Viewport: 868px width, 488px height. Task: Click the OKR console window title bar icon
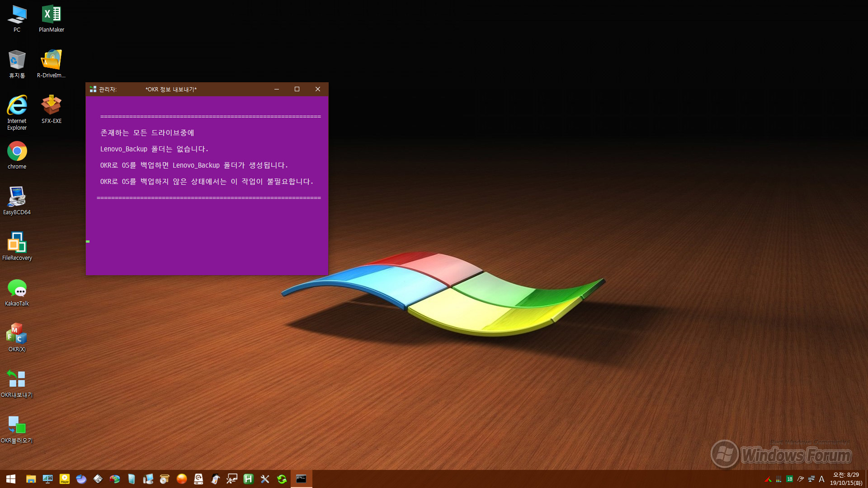click(x=93, y=89)
